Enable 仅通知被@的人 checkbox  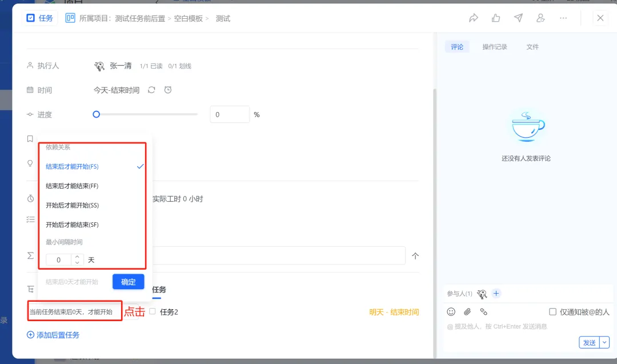click(552, 311)
